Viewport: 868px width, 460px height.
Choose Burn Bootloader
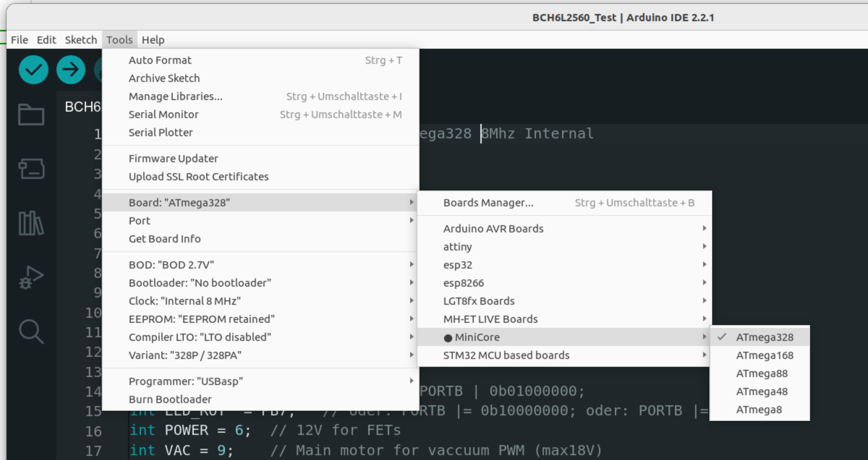pyautogui.click(x=260, y=399)
